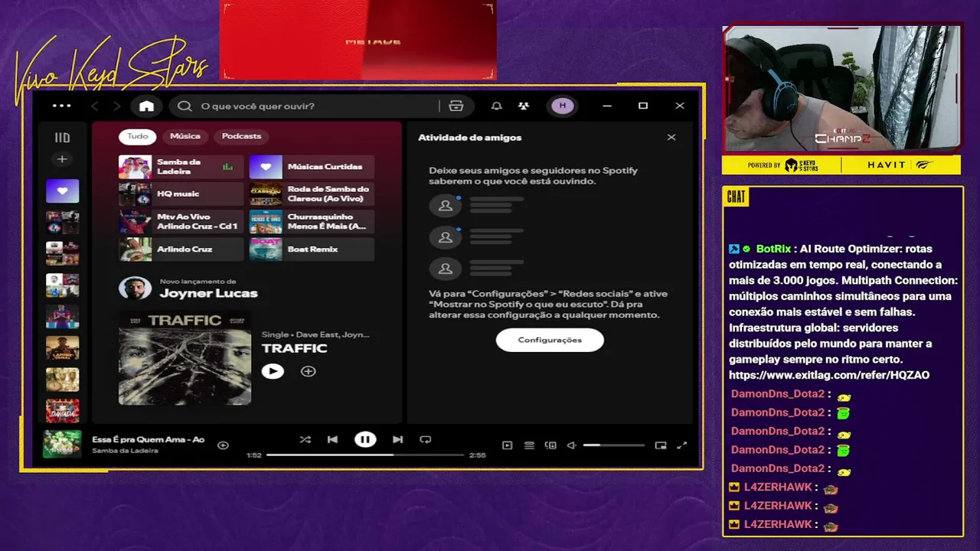Select the Tudo filter chip
The image size is (980, 551).
tap(138, 136)
